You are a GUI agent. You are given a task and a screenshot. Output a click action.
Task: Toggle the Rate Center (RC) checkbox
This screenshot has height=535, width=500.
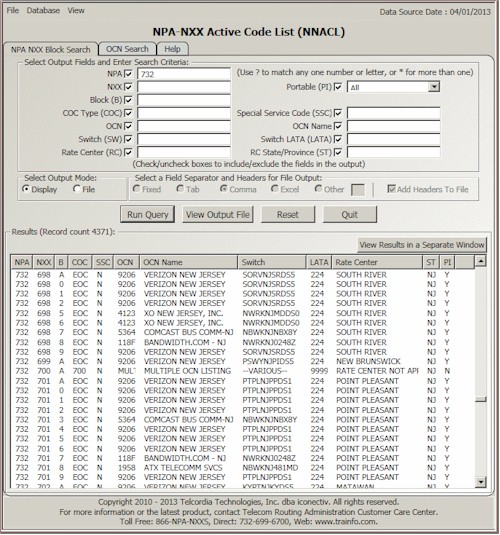tap(128, 152)
